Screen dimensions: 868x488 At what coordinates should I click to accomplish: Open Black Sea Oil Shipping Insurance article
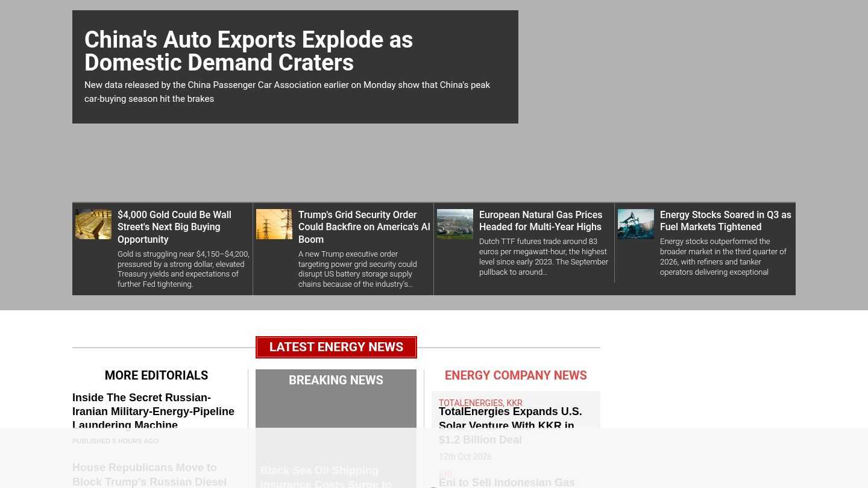point(326,477)
